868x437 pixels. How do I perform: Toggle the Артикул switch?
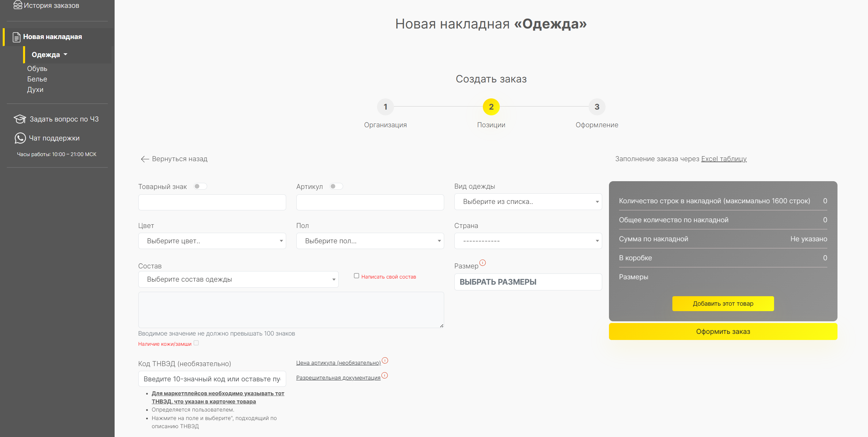[336, 186]
